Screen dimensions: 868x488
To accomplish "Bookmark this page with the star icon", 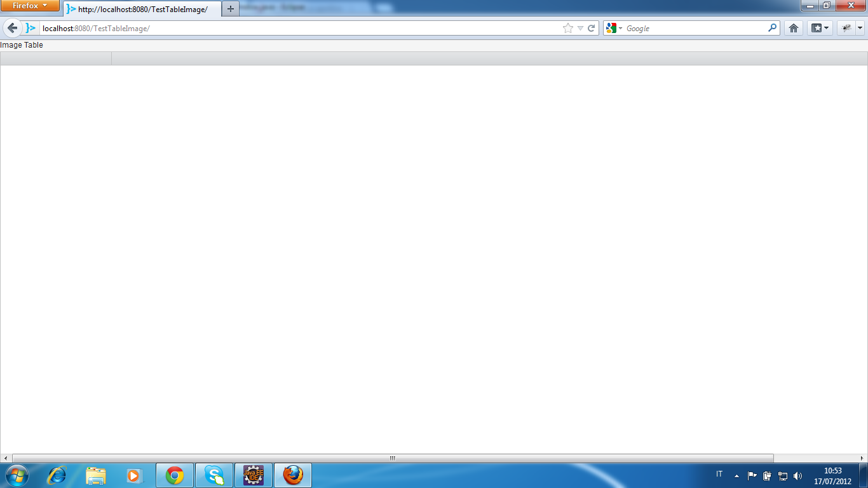I will coord(567,28).
